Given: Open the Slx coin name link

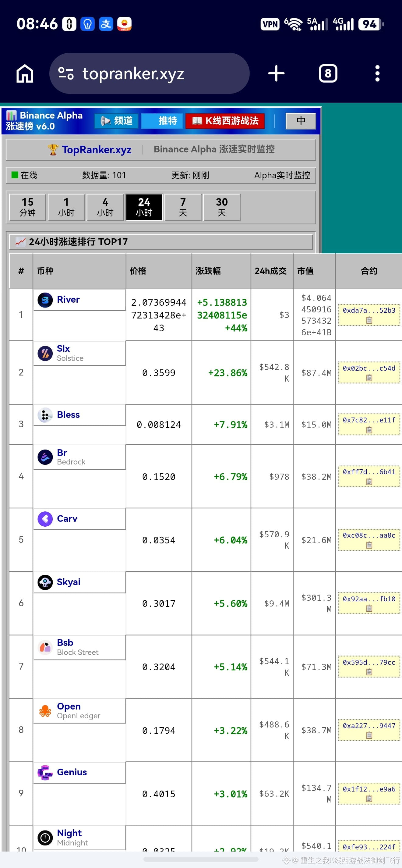Looking at the screenshot, I should click(x=63, y=348).
